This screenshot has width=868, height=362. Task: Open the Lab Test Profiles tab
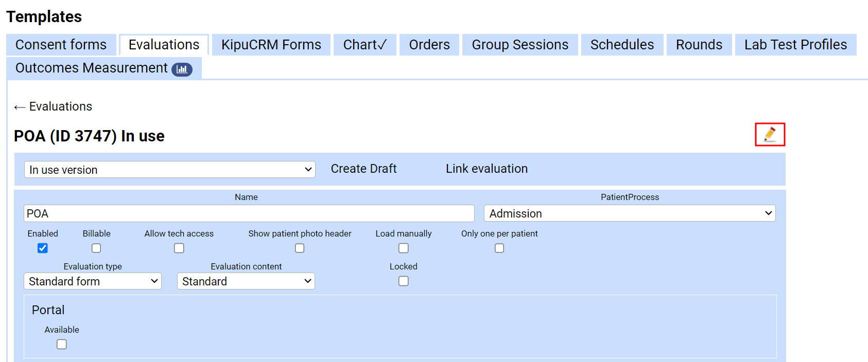[795, 45]
